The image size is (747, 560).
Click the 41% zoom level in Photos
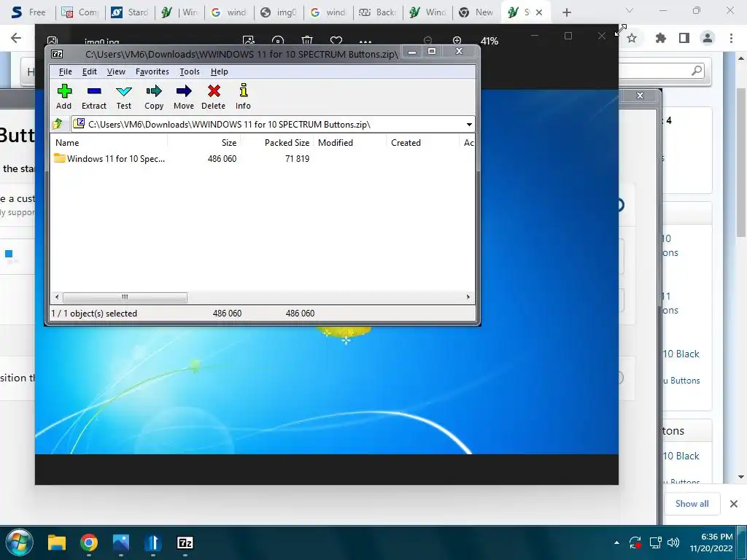point(489,42)
